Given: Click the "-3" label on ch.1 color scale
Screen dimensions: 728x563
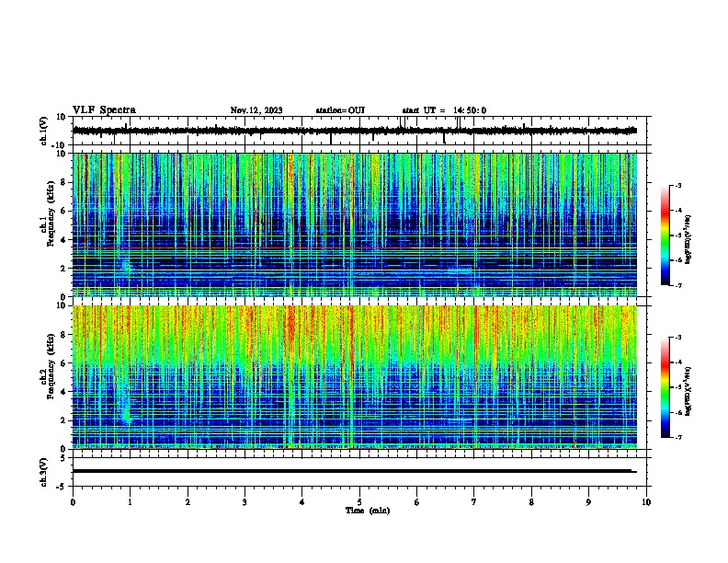Looking at the screenshot, I should 677,185.
